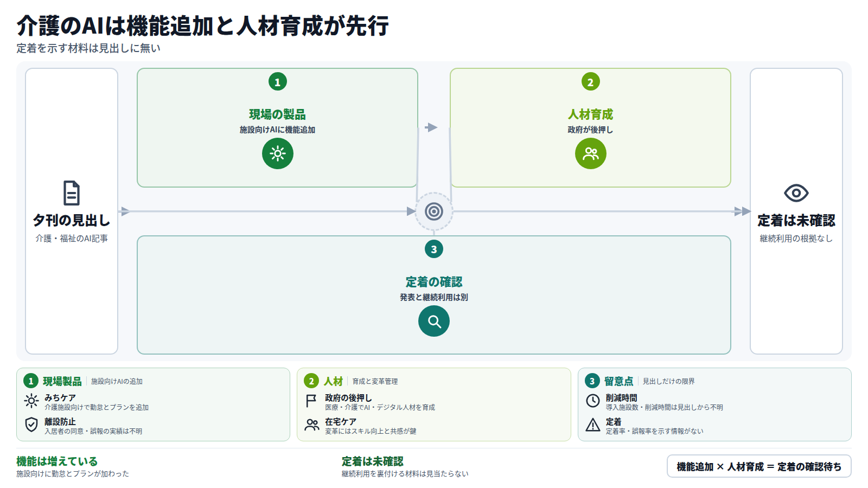
Task: Select the 夕刊の見出し heading
Action: (72, 220)
